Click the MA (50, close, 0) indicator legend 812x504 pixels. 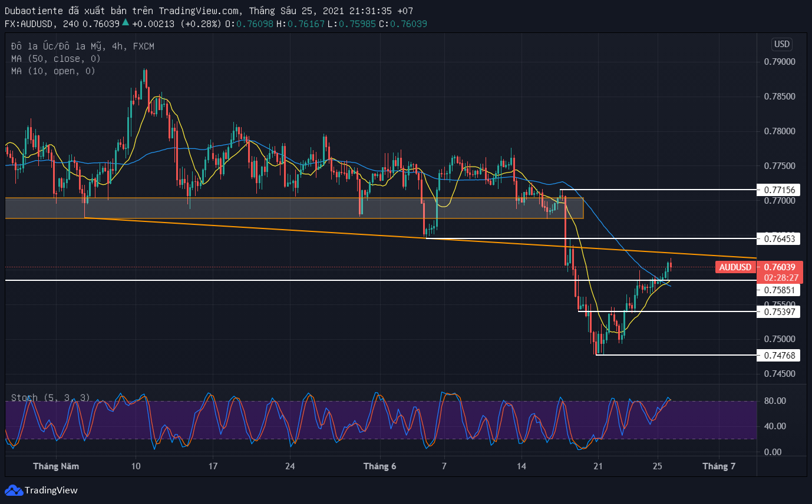tap(55, 58)
